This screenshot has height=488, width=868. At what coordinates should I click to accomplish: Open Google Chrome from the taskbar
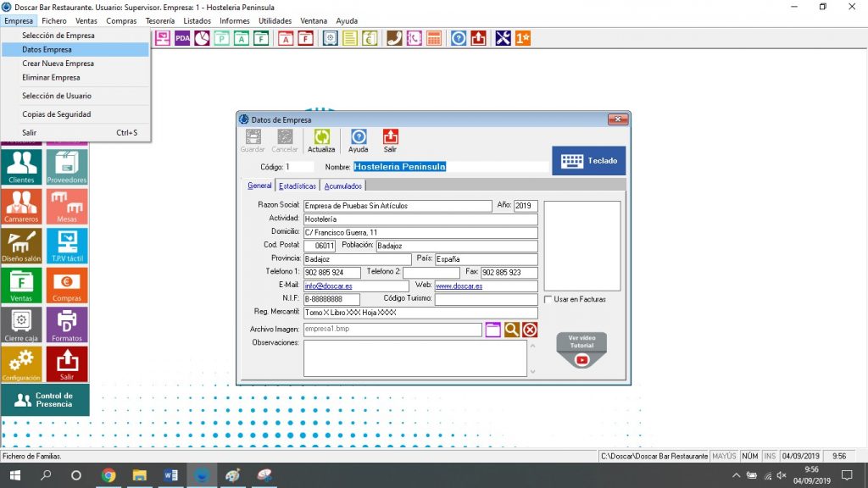click(x=108, y=475)
